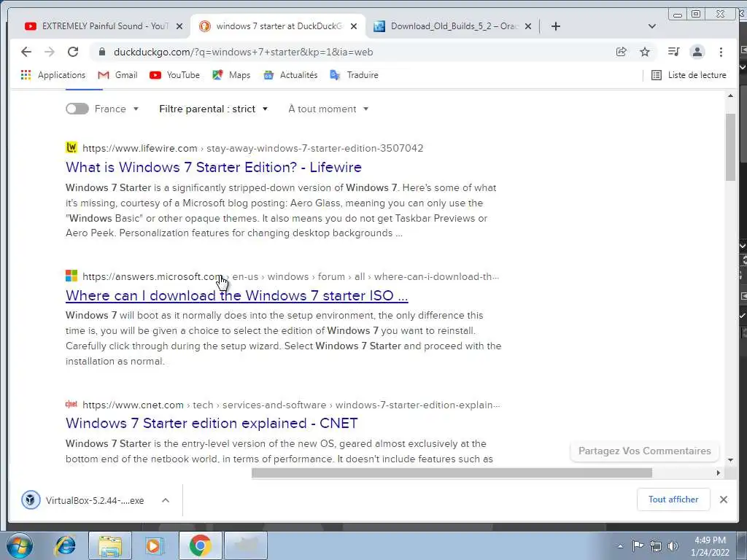Viewport: 747px width, 560px height.
Task: Click the scroll up arrow
Action: (730, 96)
